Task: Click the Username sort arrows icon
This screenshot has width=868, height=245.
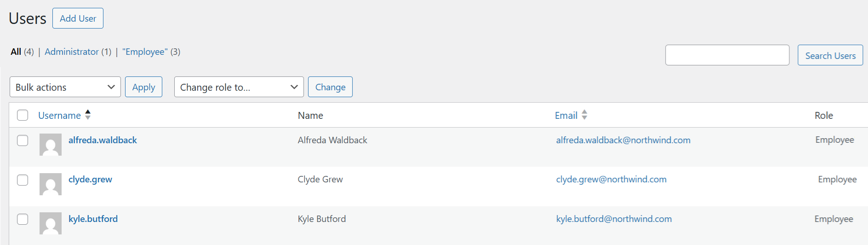Action: tap(88, 115)
